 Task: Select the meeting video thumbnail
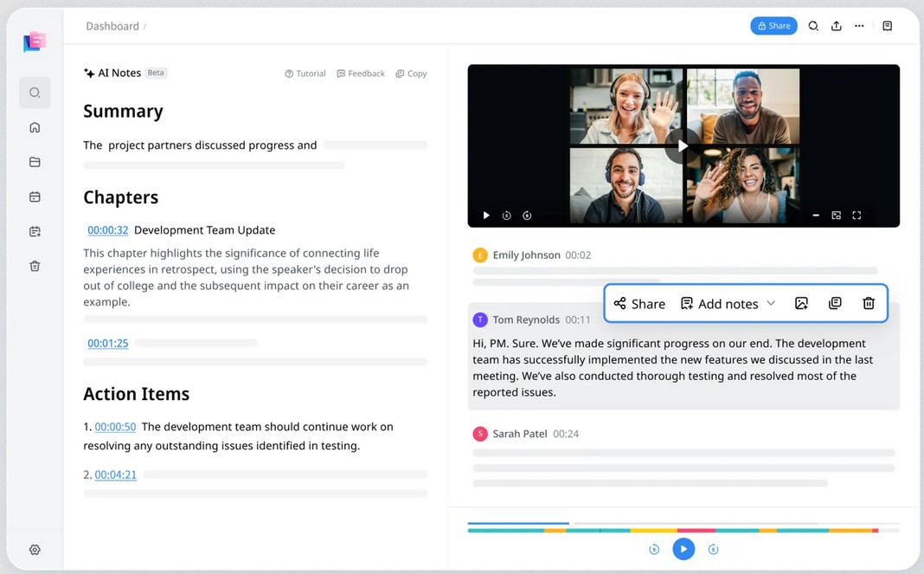pyautogui.click(x=683, y=145)
